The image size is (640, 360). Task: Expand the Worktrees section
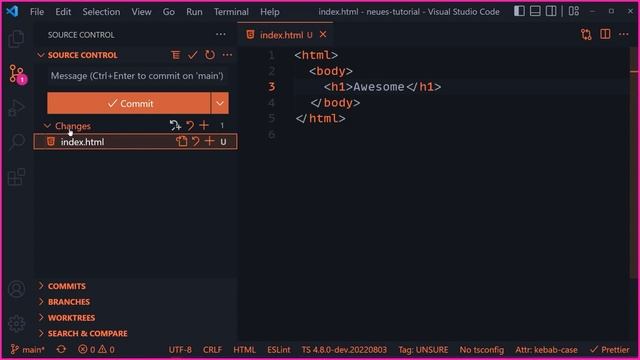pos(41,318)
